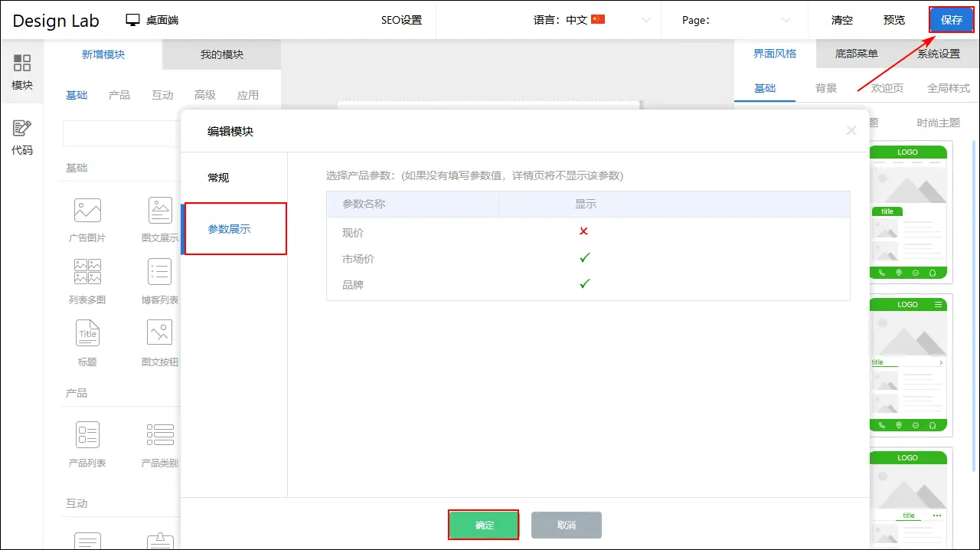980x550 pixels.
Task: Click the 桌面端 monitor icon
Action: [x=133, y=20]
